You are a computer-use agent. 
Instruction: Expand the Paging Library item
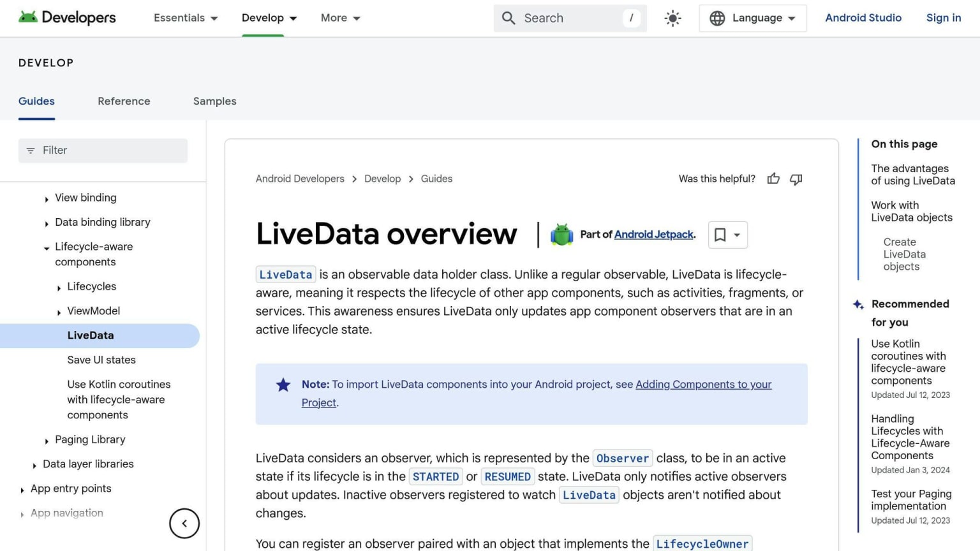47,441
